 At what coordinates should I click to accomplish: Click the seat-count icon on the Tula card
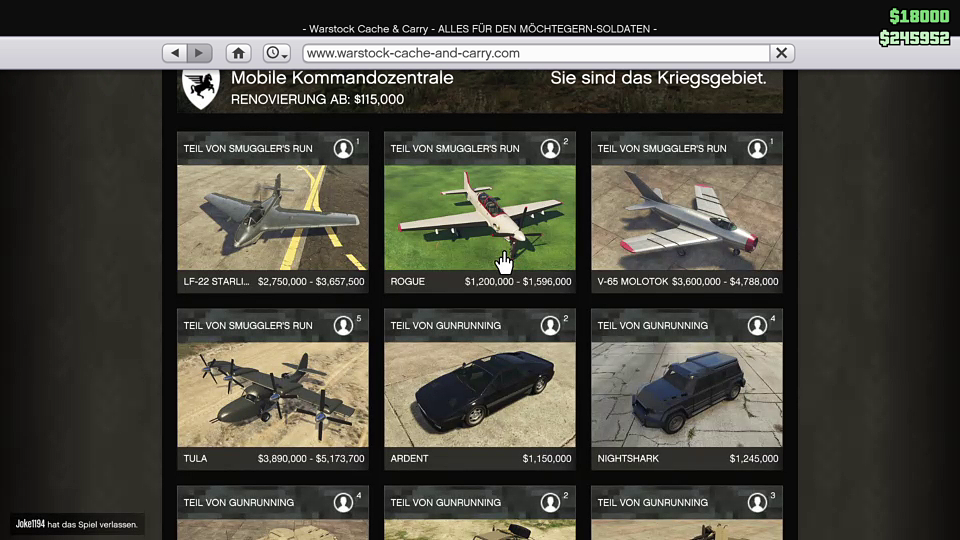(x=344, y=326)
